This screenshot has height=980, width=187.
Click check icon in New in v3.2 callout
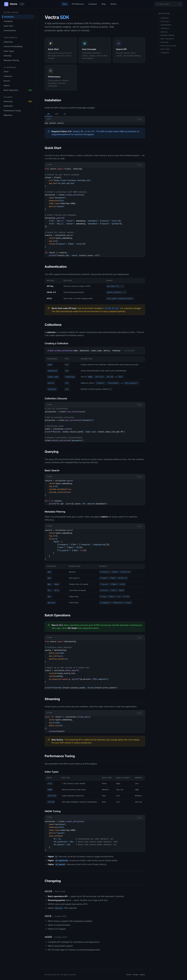coord(49,625)
